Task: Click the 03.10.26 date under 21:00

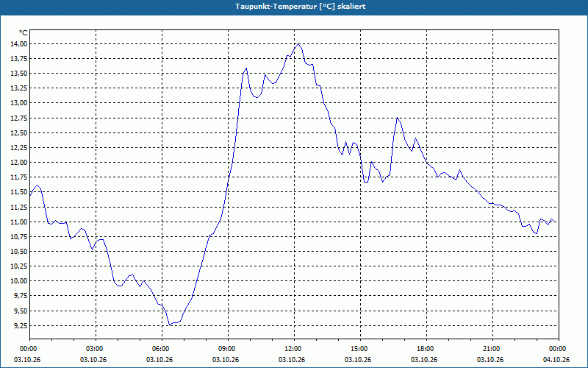Action: tap(490, 360)
